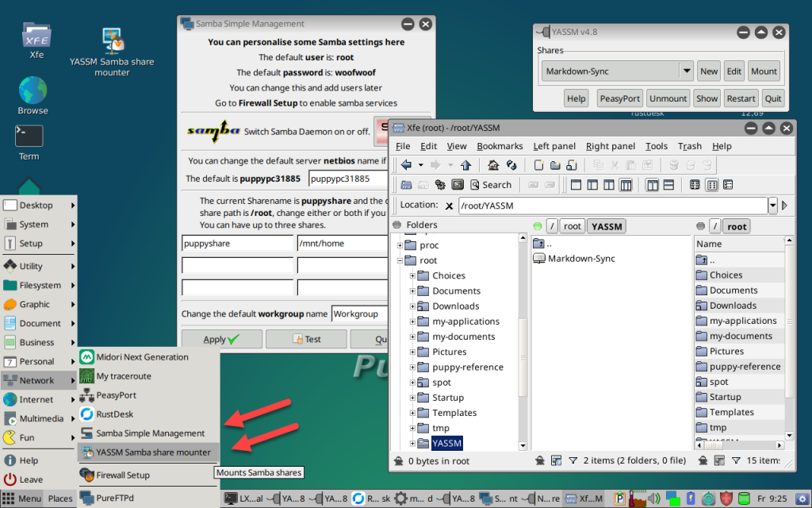The width and height of the screenshot is (812, 508).
Task: Go back using Xfe back arrow
Action: (406, 165)
